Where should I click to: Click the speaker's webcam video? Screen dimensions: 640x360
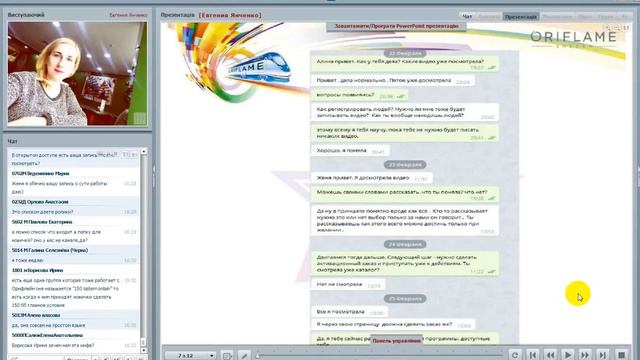click(x=78, y=74)
